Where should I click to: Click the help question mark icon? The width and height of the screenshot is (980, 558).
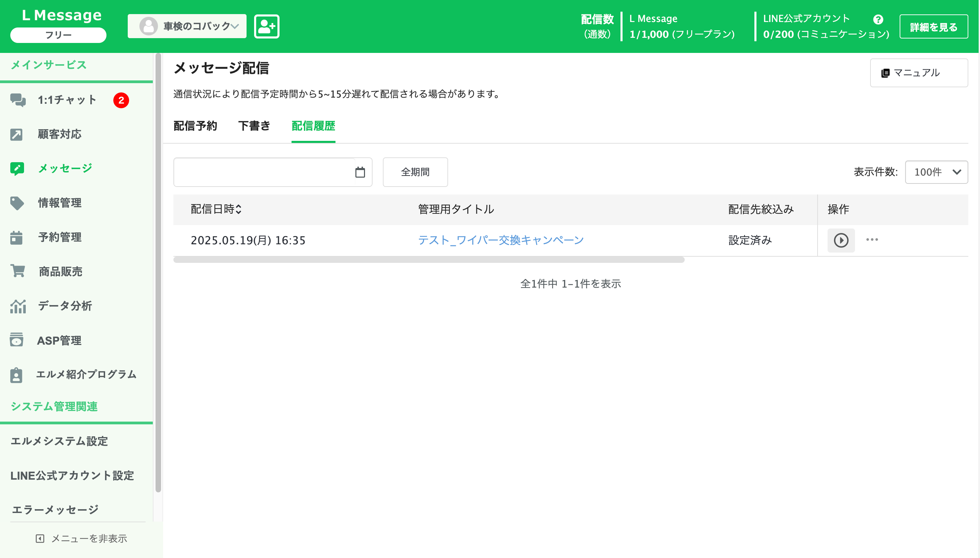click(x=878, y=20)
